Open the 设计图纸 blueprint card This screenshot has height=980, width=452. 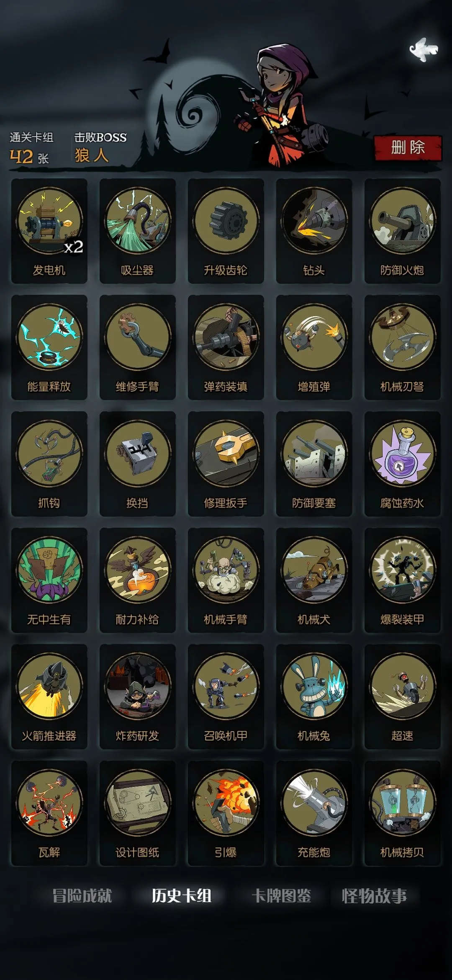click(137, 813)
